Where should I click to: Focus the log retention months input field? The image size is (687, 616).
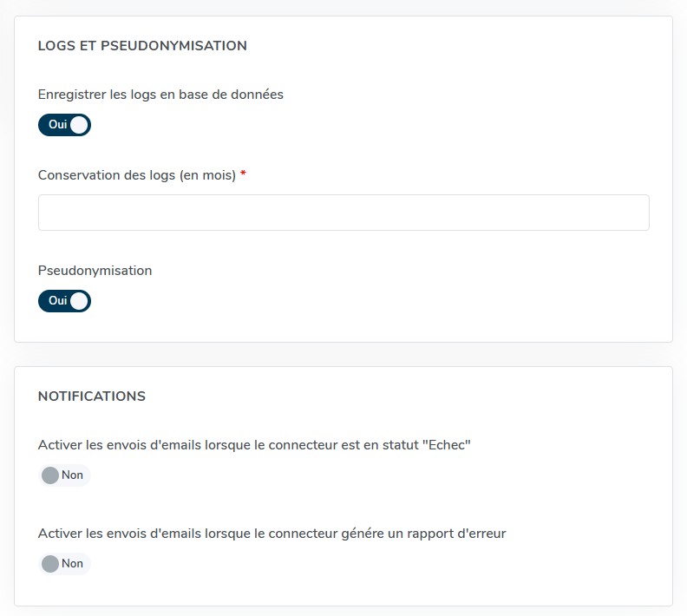click(x=343, y=213)
